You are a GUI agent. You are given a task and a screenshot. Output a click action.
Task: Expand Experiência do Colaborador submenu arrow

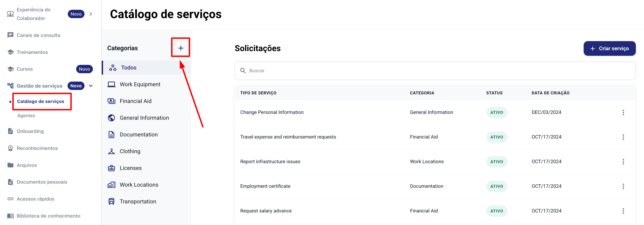pyautogui.click(x=91, y=14)
